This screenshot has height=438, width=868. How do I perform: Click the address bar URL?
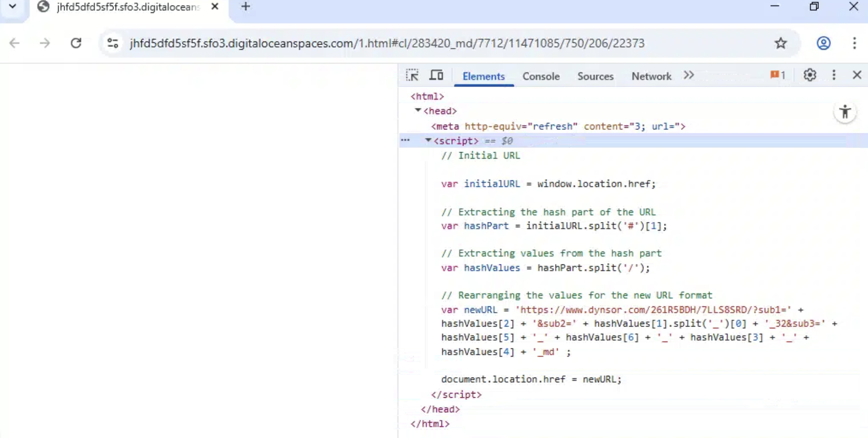click(x=387, y=43)
